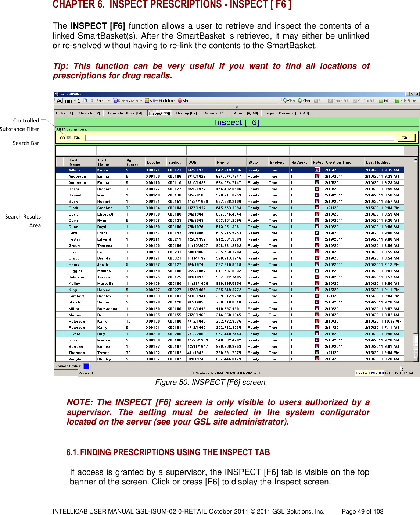Image resolution: width=420 pixels, height=515 pixels.
Task: Toggle the CS controlled substance checkbox
Action: [68, 137]
